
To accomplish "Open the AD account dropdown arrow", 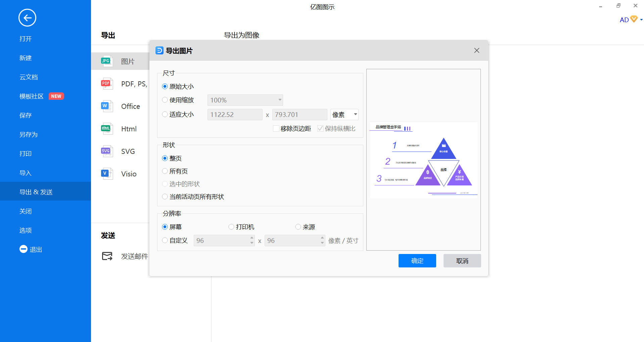I will point(641,20).
